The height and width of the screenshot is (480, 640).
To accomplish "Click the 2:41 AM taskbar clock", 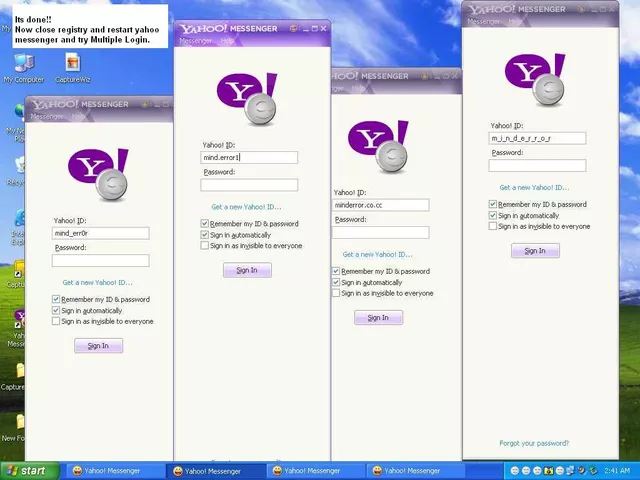I will point(617,471).
